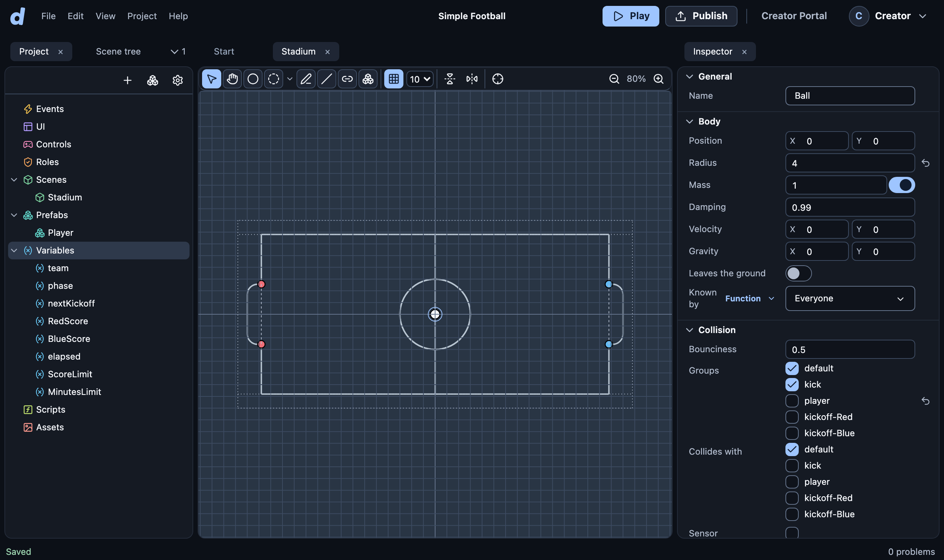Click the Publish button
944x560 pixels.
701,16
